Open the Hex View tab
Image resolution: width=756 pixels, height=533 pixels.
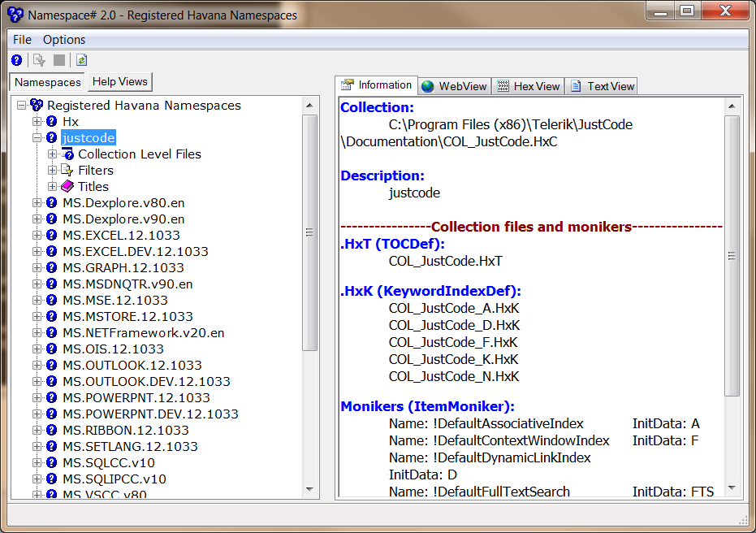click(529, 86)
